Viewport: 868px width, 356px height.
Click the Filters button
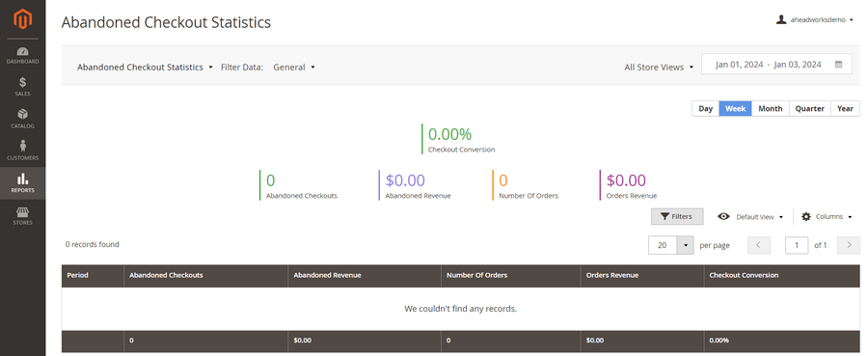677,216
